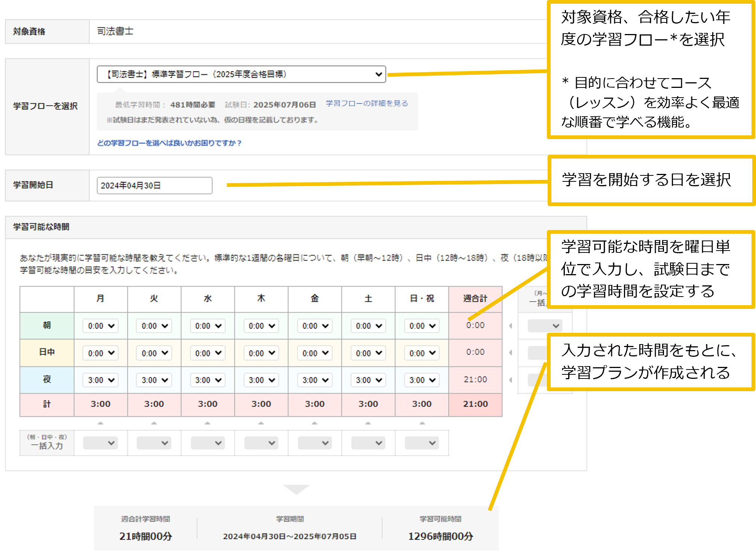The height and width of the screenshot is (555, 756).
Task: Open Monday morning time dropdown
Action: pyautogui.click(x=101, y=326)
